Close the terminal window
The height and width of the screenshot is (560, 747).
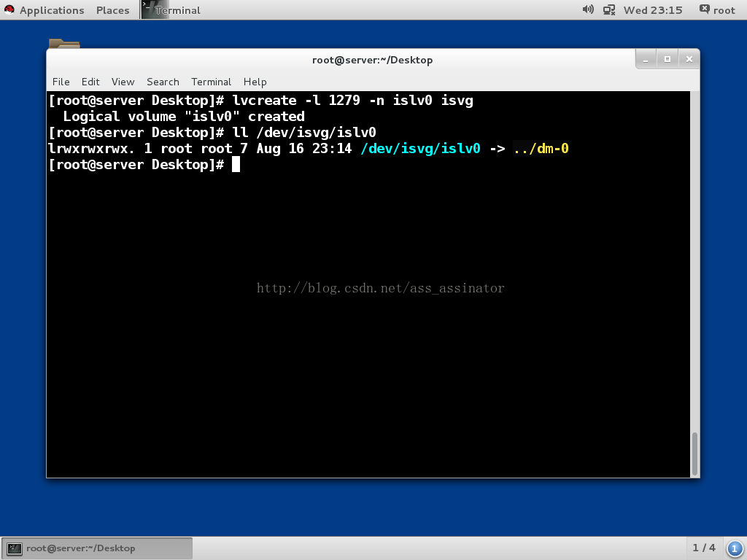tap(689, 60)
